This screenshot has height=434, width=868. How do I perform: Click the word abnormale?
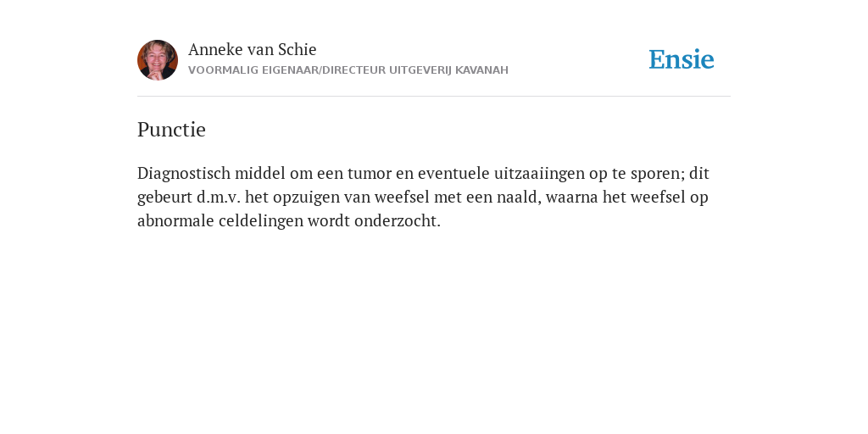point(175,221)
